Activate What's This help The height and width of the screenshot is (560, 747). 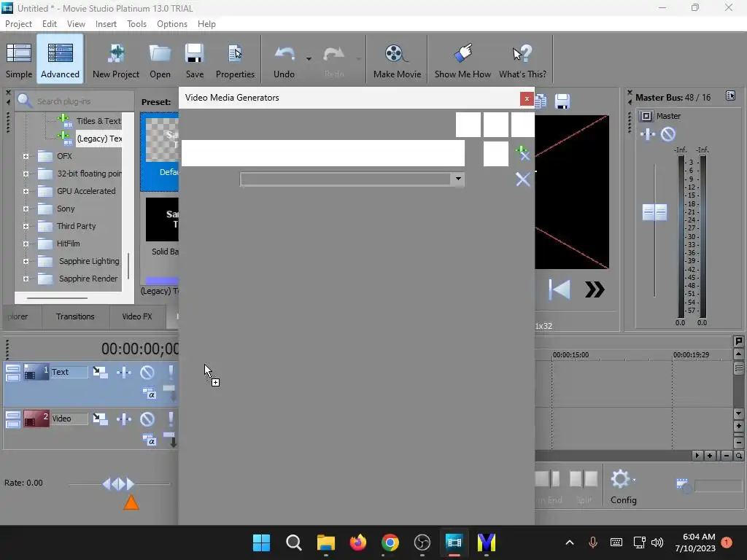(x=522, y=60)
